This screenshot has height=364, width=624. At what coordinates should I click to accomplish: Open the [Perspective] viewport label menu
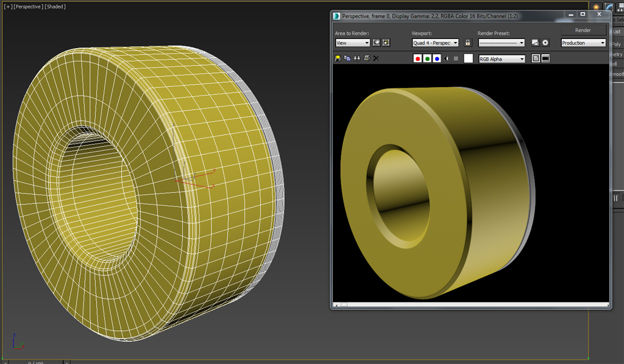[x=28, y=6]
